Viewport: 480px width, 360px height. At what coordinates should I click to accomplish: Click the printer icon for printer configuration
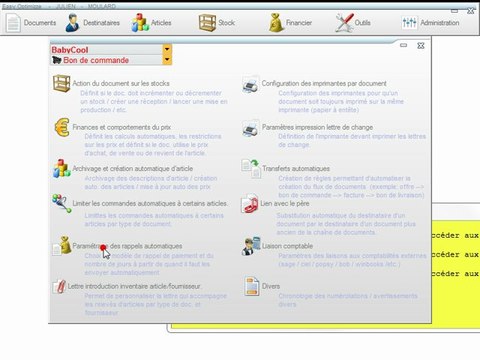tap(250, 84)
